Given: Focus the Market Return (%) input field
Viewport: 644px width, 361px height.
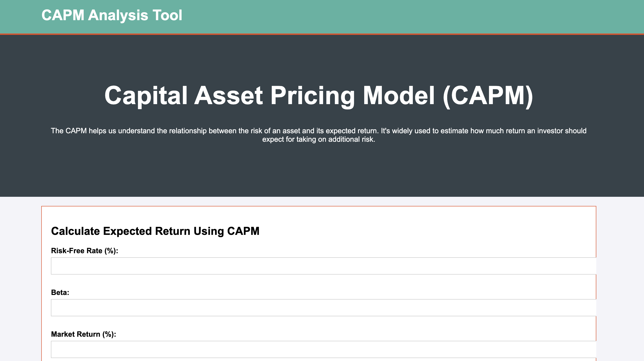Looking at the screenshot, I should pos(324,350).
